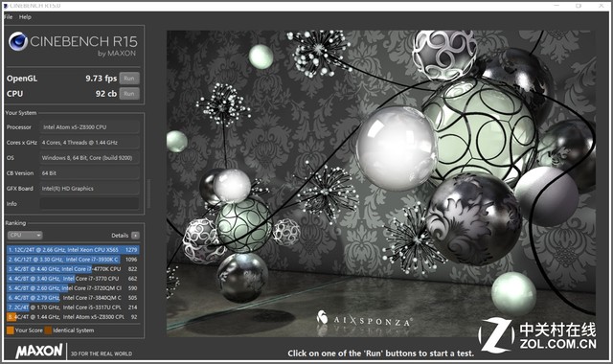
Task: Run the OpenGL benchmark test
Action: [x=129, y=79]
